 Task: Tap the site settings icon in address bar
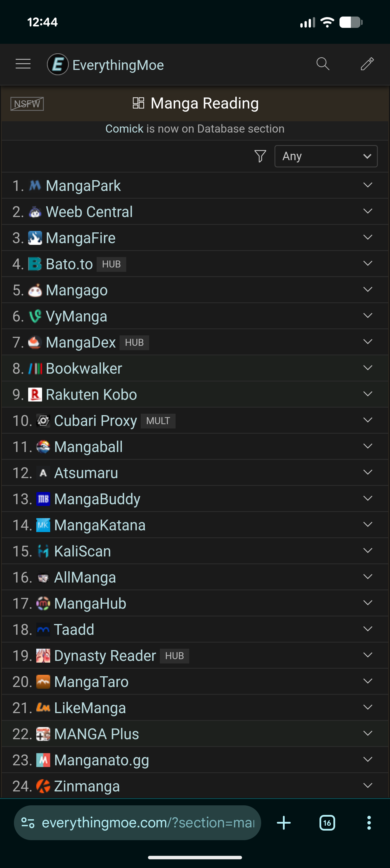pyautogui.click(x=28, y=823)
